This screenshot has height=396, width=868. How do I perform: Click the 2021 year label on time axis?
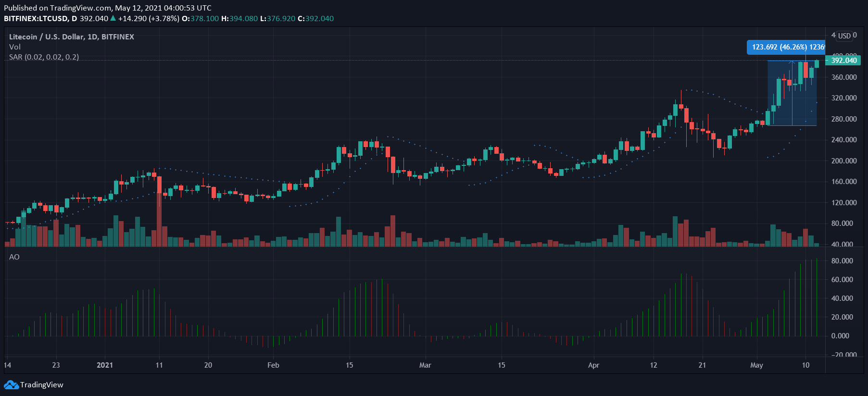[105, 365]
